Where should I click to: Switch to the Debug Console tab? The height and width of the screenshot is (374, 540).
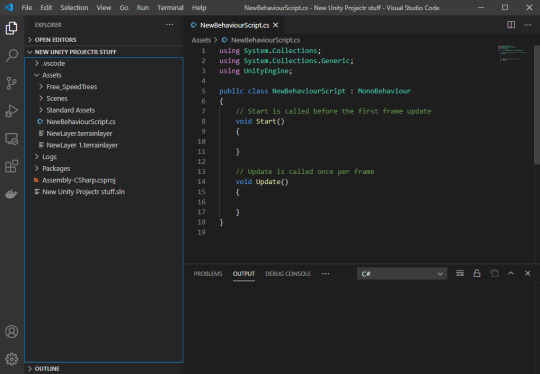(288, 274)
